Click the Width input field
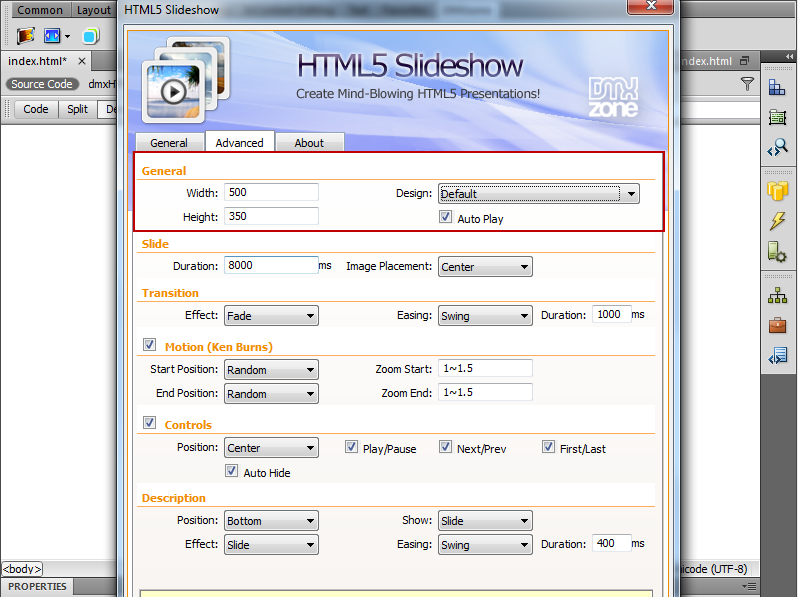The image size is (798, 597). (271, 192)
